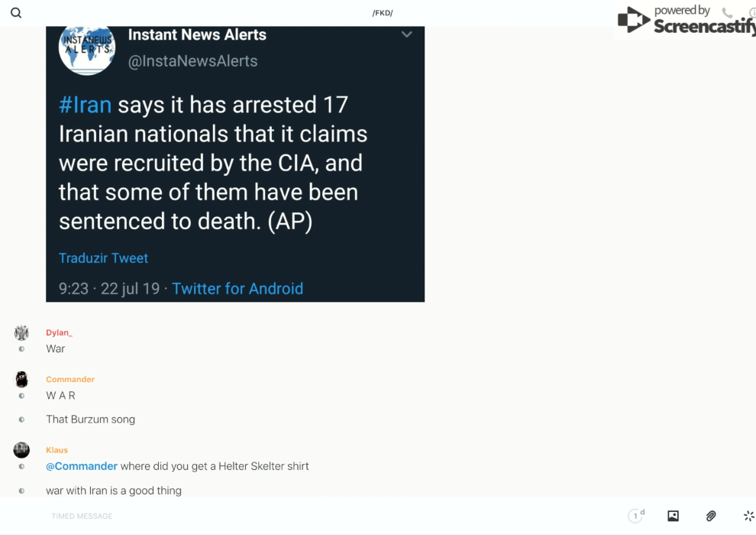This screenshot has width=756, height=535.
Task: Click Commander's avatar picture
Action: pyautogui.click(x=21, y=379)
